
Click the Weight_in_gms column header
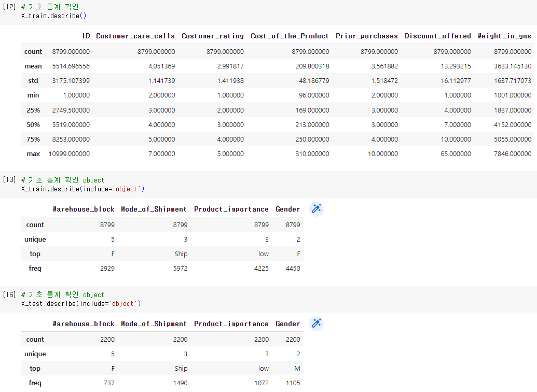pos(504,36)
